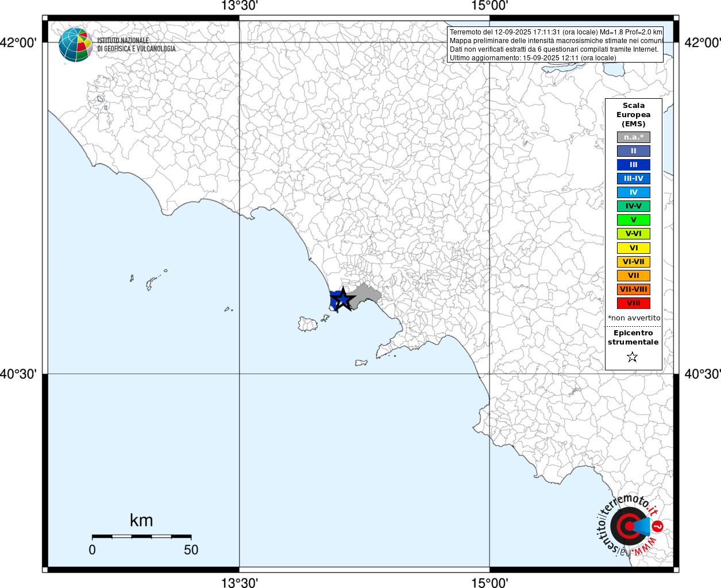Click 'Epicentro strumentale' legend label
The image size is (721, 588).
coord(633,338)
